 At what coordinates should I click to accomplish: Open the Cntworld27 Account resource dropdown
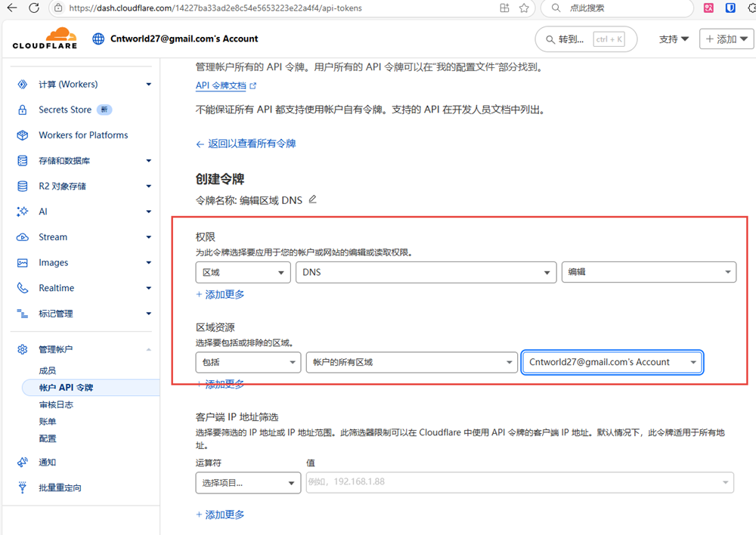click(612, 363)
